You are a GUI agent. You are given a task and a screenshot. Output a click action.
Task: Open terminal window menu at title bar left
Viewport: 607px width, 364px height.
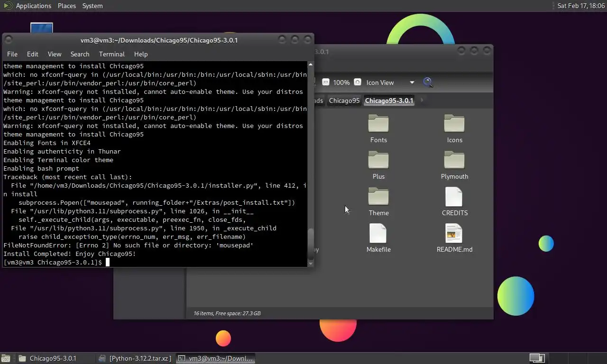click(8, 40)
